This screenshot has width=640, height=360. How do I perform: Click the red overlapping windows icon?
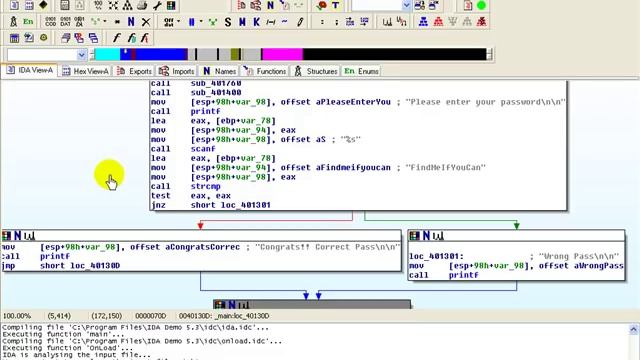(79, 38)
